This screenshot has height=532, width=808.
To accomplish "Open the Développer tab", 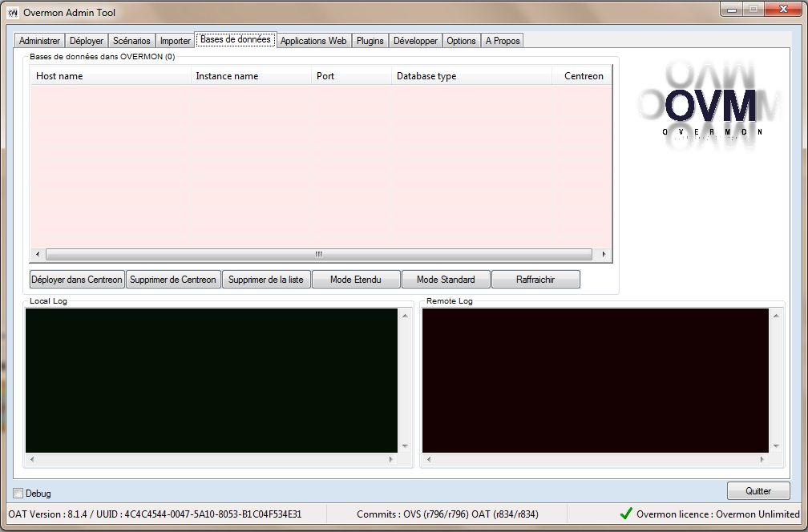I will pyautogui.click(x=415, y=41).
